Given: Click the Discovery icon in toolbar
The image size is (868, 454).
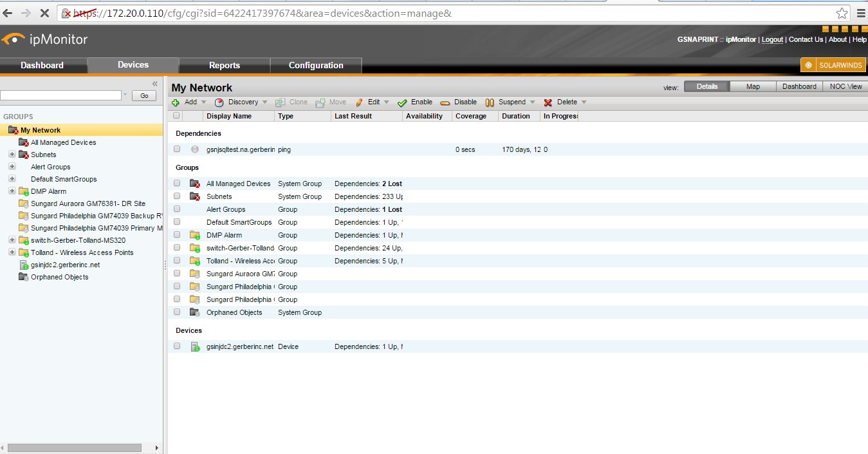Looking at the screenshot, I should click(219, 102).
